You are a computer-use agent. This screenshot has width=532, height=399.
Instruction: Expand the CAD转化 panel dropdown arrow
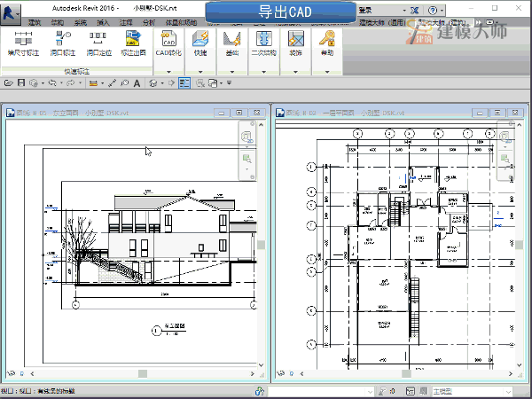pos(168,72)
